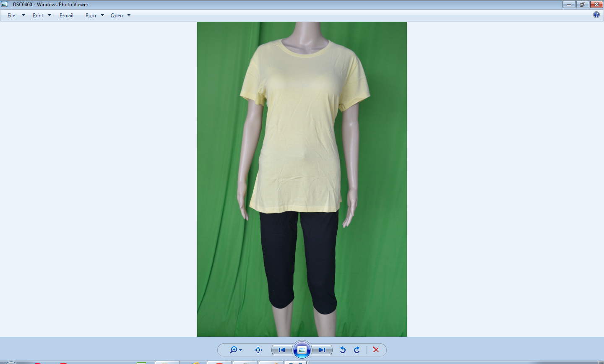
Task: Expand the Burn dropdown arrow
Action: tap(102, 16)
